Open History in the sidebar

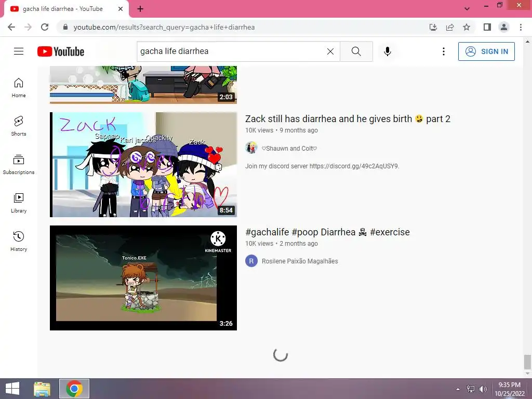(19, 241)
